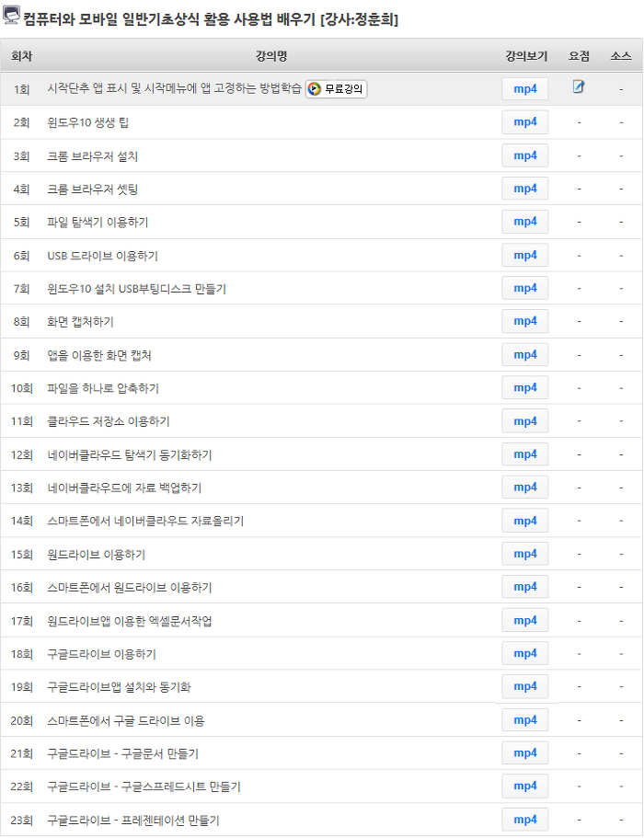Image resolution: width=644 pixels, height=838 pixels.
Task: Click the 무료강의 free lecture badge
Action: pyautogui.click(x=336, y=88)
